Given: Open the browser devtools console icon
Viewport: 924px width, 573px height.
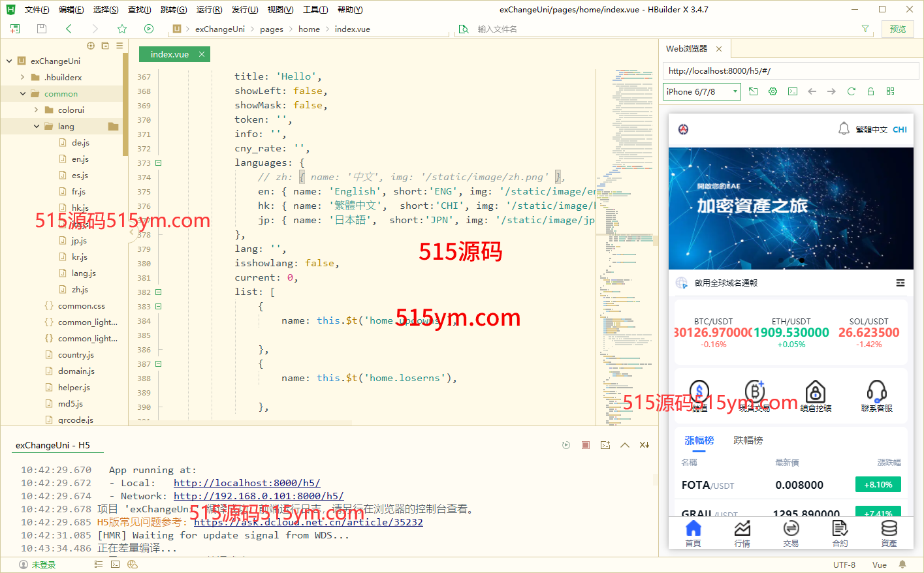Looking at the screenshot, I should coord(793,91).
